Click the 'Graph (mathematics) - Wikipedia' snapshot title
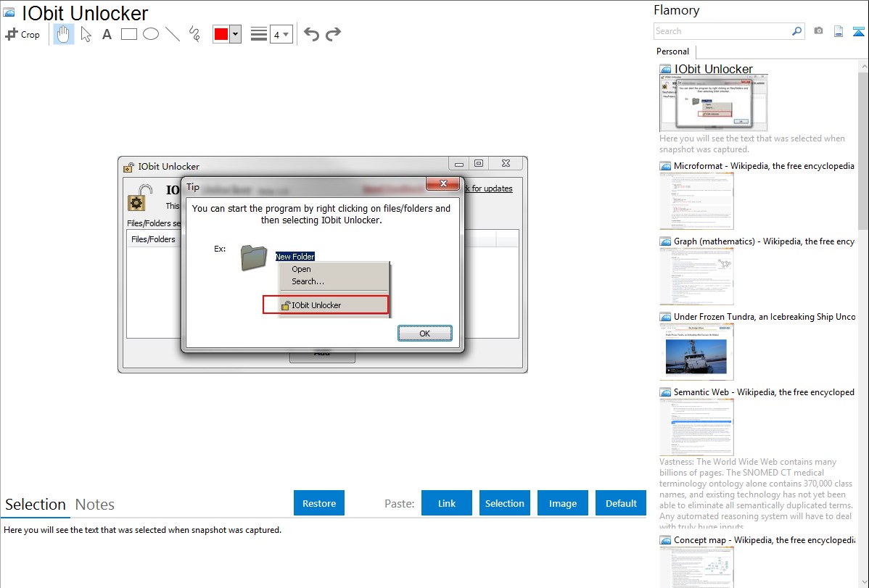The height and width of the screenshot is (588, 869). [764, 241]
